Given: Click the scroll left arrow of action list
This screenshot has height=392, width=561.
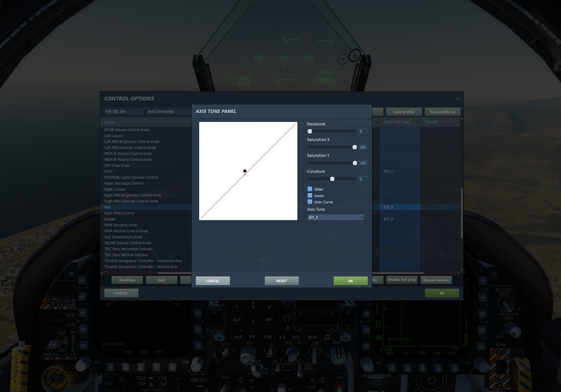Looking at the screenshot, I should coord(102,273).
